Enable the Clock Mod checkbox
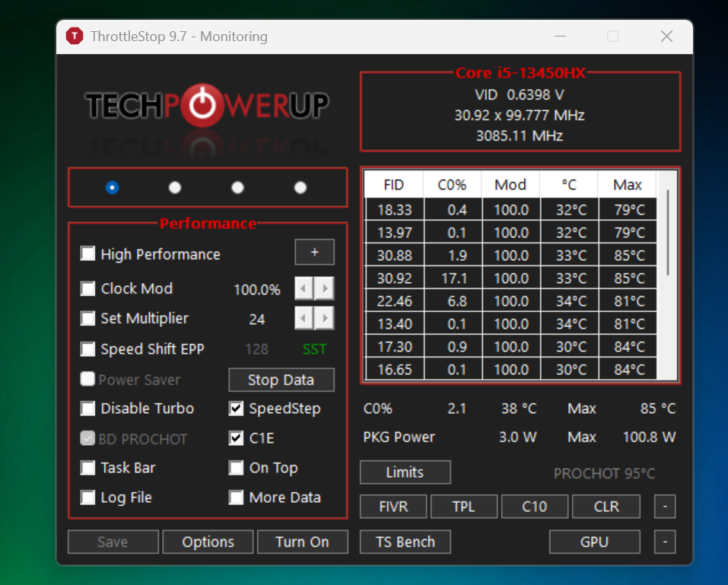728x585 pixels. 87,288
